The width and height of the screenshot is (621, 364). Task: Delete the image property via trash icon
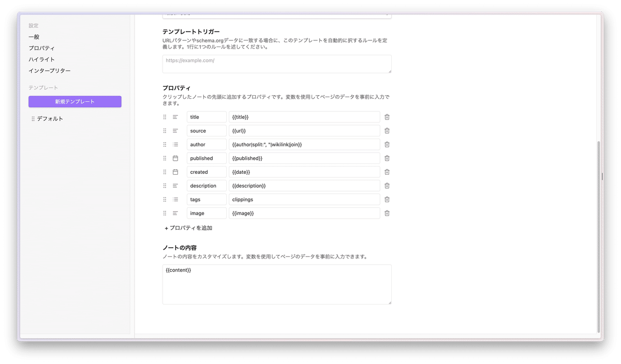(387, 213)
